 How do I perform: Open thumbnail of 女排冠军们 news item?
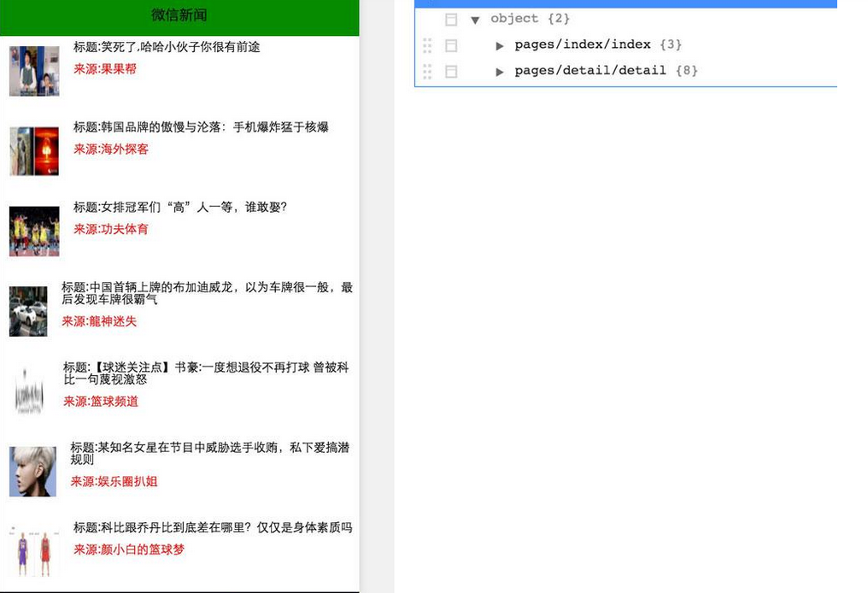(34, 232)
